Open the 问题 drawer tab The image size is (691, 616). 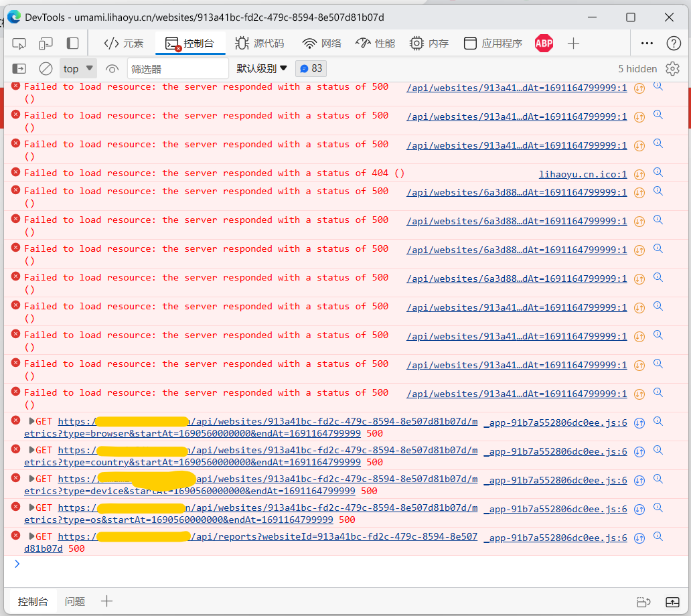click(x=74, y=601)
